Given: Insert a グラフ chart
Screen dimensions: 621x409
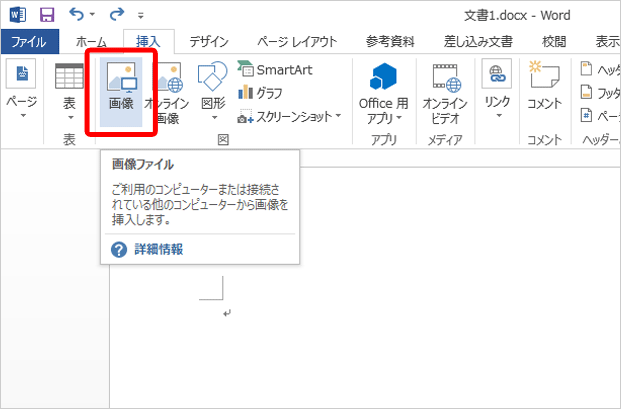Looking at the screenshot, I should pyautogui.click(x=260, y=93).
